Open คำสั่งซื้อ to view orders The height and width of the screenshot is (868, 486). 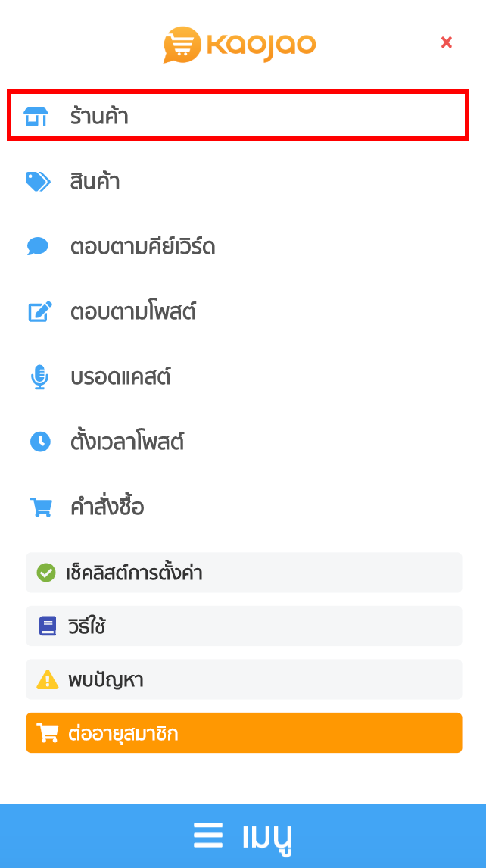(106, 507)
